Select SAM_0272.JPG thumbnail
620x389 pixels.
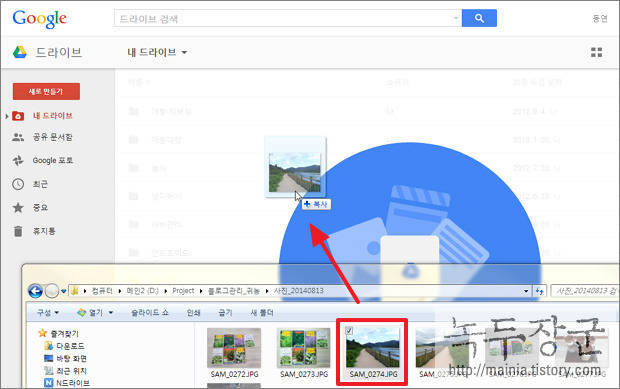(234, 348)
